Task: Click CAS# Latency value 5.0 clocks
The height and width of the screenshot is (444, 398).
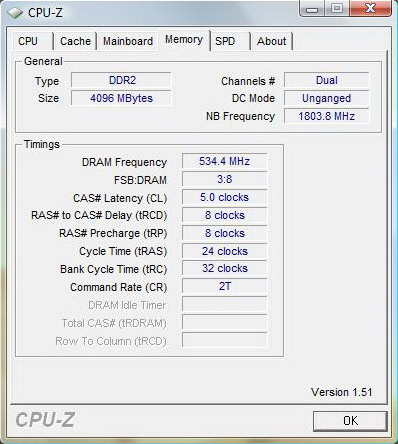Action: [x=225, y=197]
